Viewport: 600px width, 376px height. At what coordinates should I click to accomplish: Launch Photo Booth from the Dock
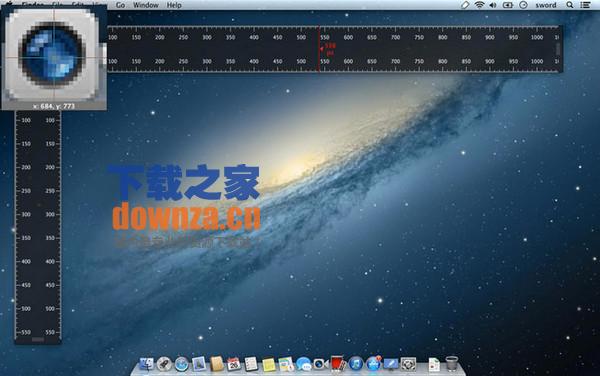(338, 363)
